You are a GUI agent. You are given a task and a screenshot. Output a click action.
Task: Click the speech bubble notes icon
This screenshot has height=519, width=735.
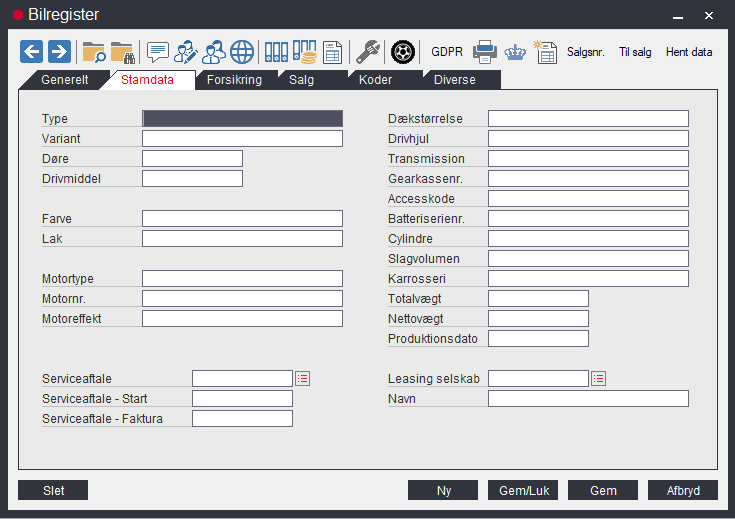pyautogui.click(x=157, y=51)
